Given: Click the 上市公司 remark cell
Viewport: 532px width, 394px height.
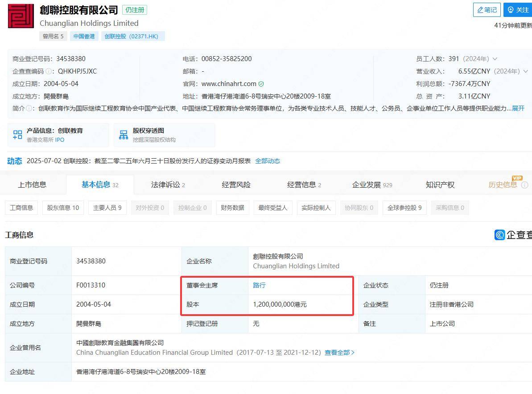Looking at the screenshot, I should click(442, 324).
